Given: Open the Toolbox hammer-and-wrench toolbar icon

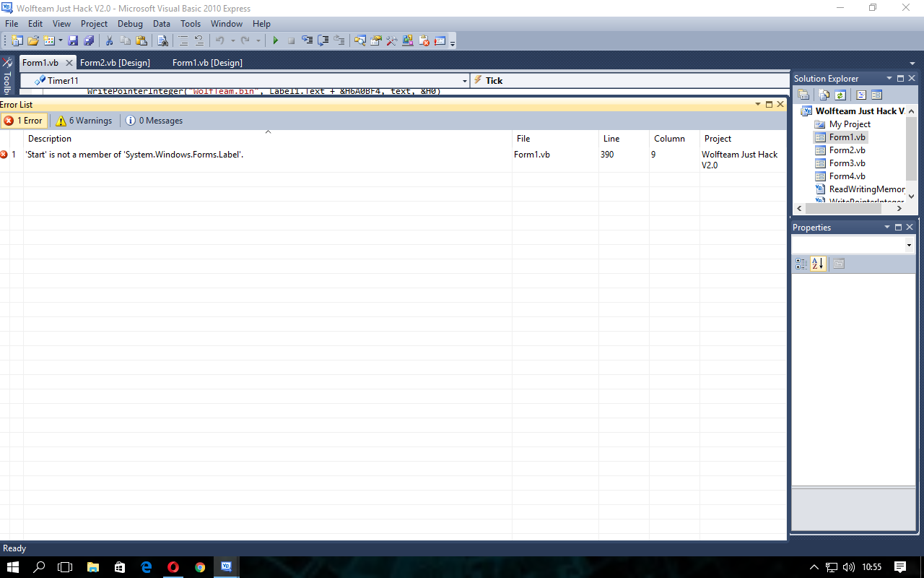Looking at the screenshot, I should [392, 40].
